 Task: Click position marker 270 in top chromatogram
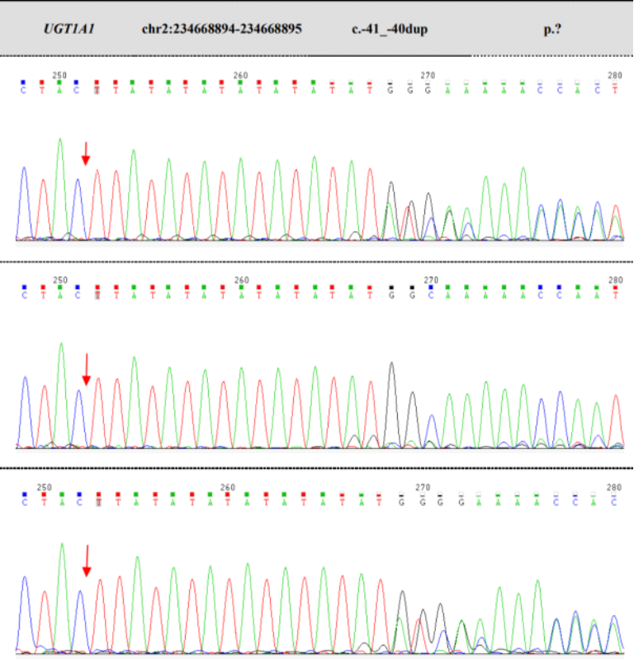point(428,75)
